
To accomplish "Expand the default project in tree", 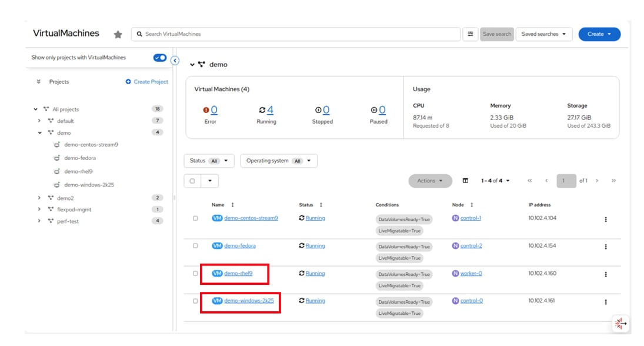I will click(x=39, y=121).
